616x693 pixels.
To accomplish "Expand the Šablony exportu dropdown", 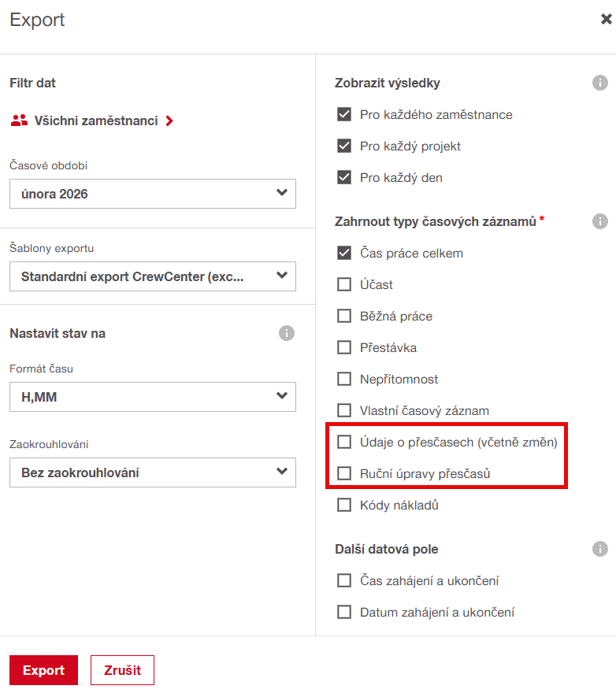I will coord(153,276).
